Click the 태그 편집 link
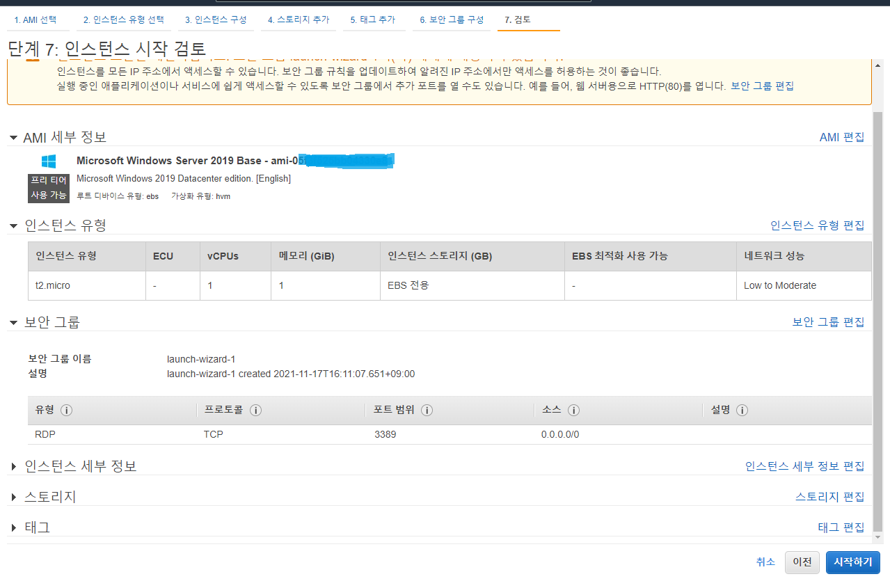 click(841, 527)
